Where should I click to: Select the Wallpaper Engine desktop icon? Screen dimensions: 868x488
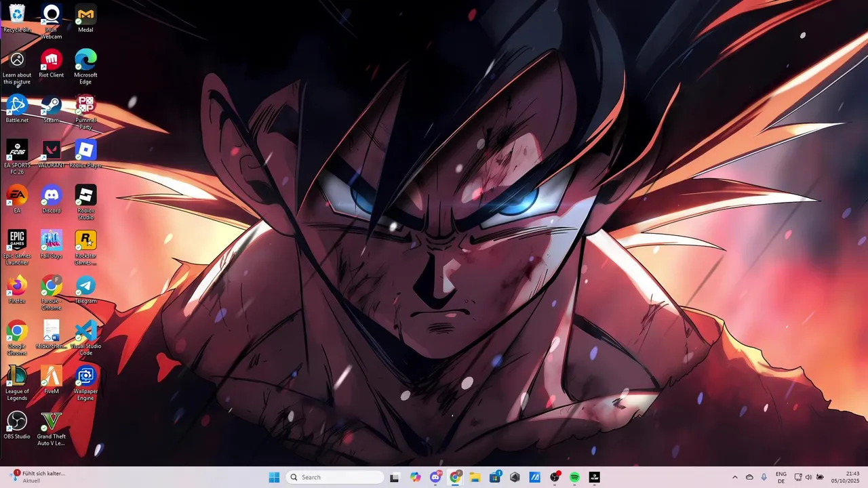[x=85, y=383]
